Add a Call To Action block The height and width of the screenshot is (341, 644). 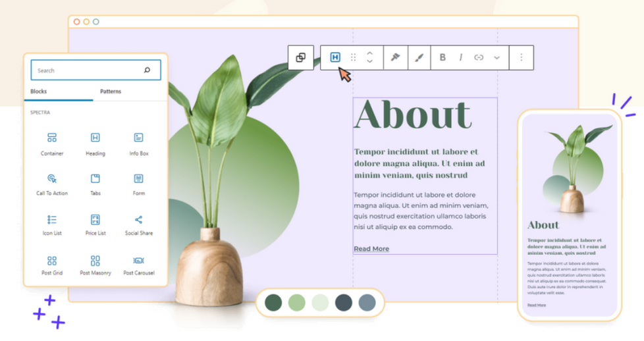pyautogui.click(x=52, y=179)
